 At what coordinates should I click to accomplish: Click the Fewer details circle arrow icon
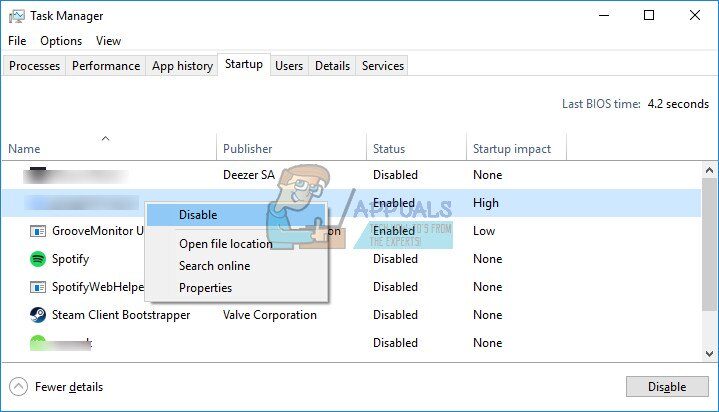(18, 387)
